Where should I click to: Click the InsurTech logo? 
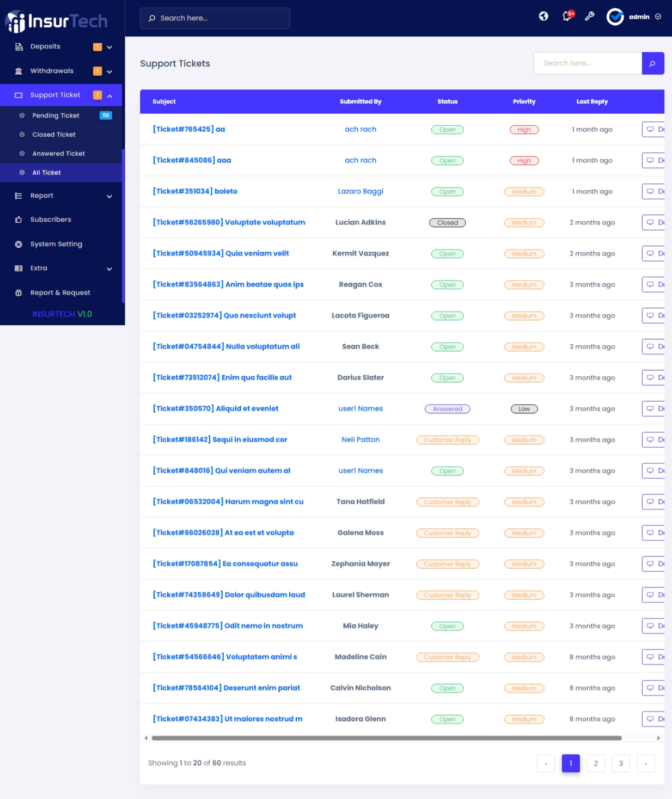[x=57, y=21]
